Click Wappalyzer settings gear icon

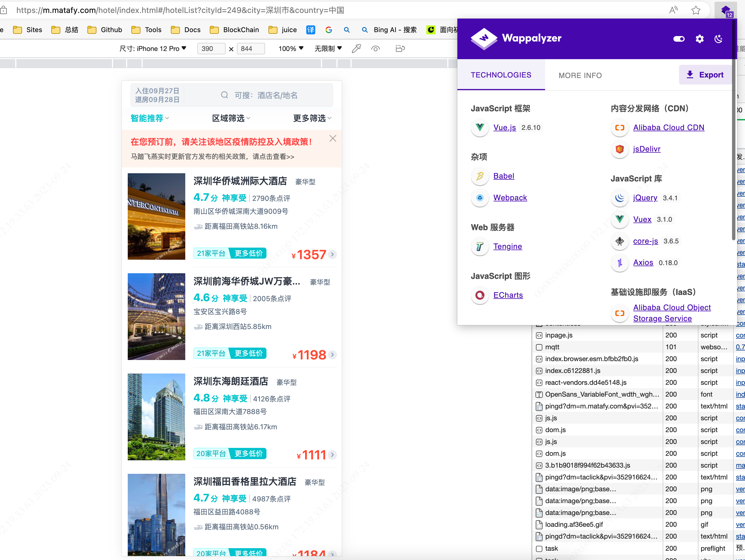pos(700,38)
